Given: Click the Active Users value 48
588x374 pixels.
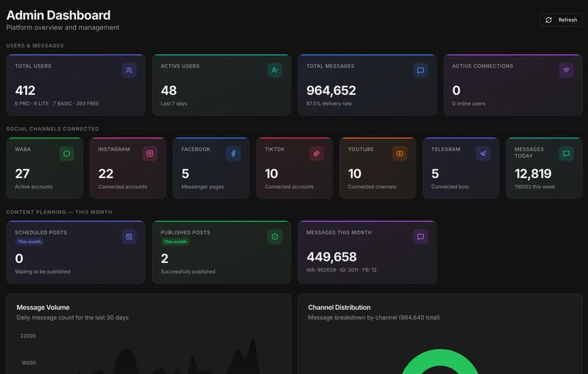Looking at the screenshot, I should 169,91.
